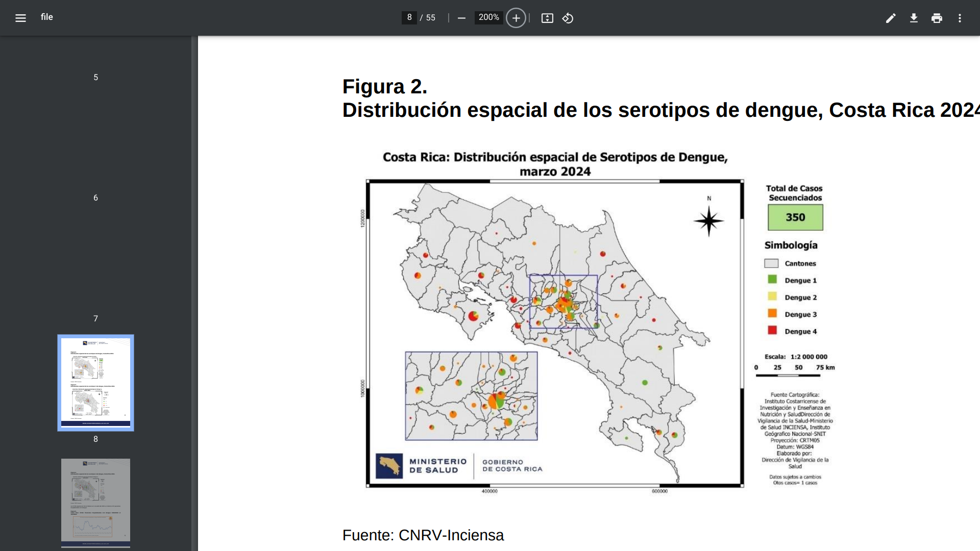
Task: Open the more actions menu
Action: coord(960,18)
